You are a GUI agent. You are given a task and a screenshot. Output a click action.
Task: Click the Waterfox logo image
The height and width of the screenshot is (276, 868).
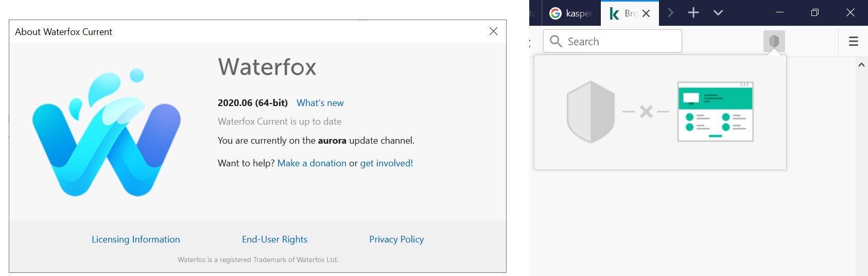click(x=107, y=133)
